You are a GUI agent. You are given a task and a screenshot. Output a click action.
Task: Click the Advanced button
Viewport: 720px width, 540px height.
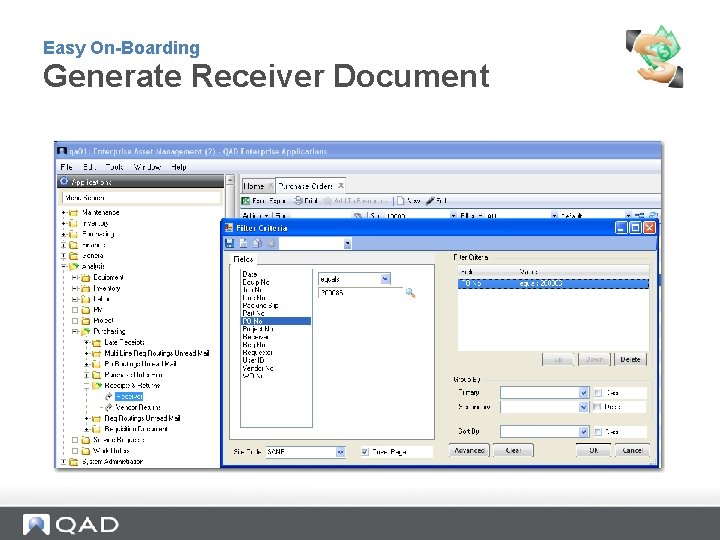coord(469,450)
